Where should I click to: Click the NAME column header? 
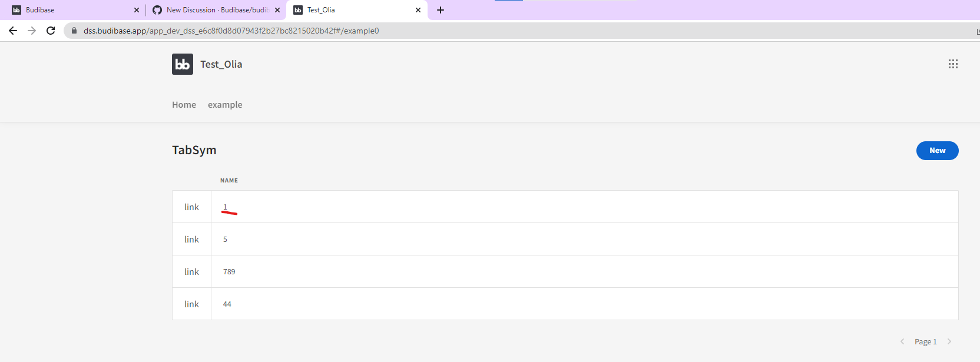tap(229, 181)
